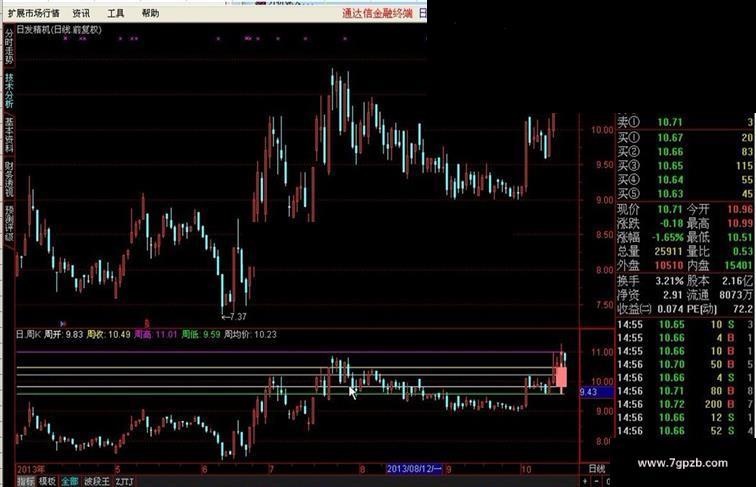Image resolution: width=756 pixels, height=487 pixels.
Task: Click the 9.43 price axis marker
Action: pos(596,392)
